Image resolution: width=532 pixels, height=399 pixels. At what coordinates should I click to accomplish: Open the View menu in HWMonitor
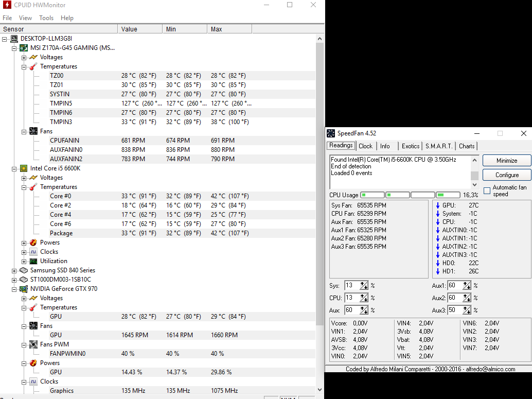25,18
